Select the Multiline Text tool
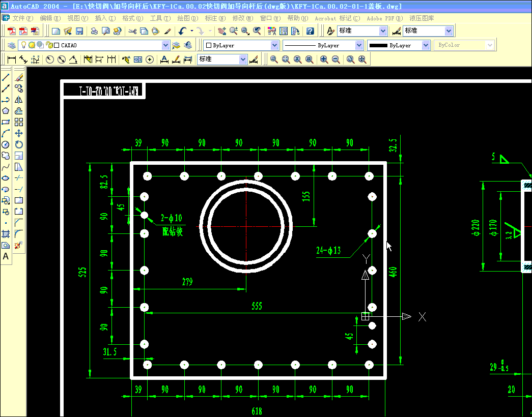Image resolution: width=532 pixels, height=417 pixels. 6,256
